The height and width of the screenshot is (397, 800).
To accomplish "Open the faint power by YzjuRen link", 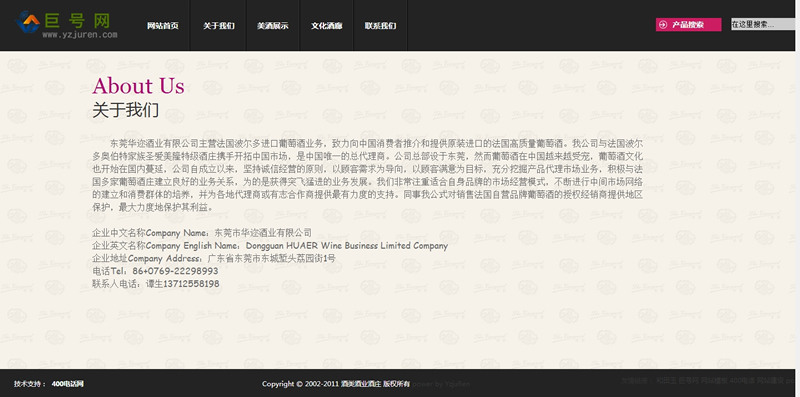I will [440, 384].
